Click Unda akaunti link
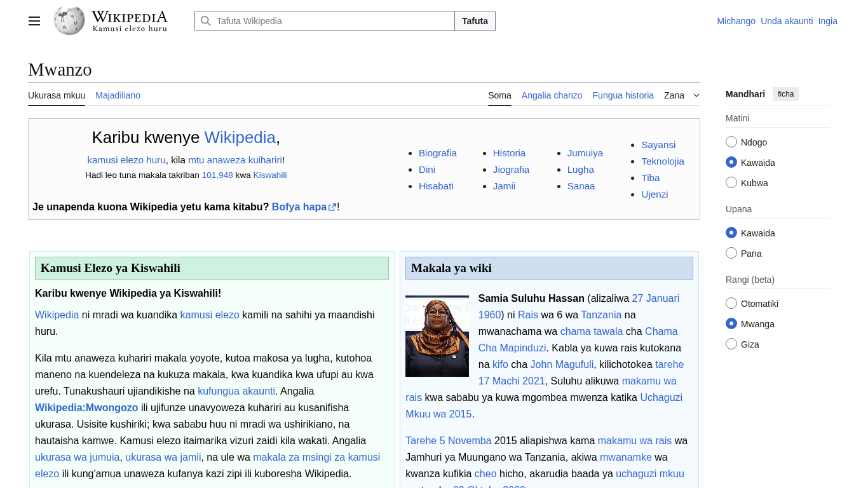This screenshot has height=488, width=868. [x=787, y=21]
